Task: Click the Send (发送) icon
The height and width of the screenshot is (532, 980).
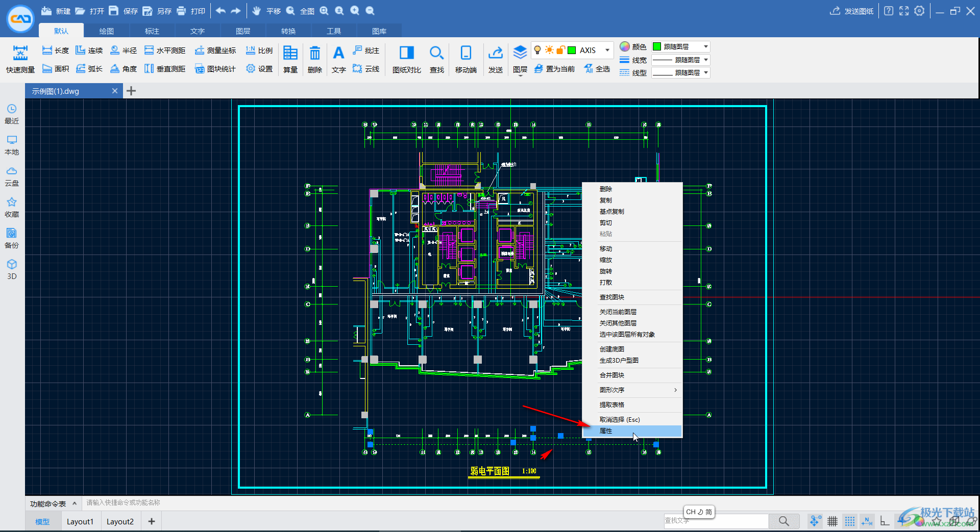Action: tap(496, 53)
